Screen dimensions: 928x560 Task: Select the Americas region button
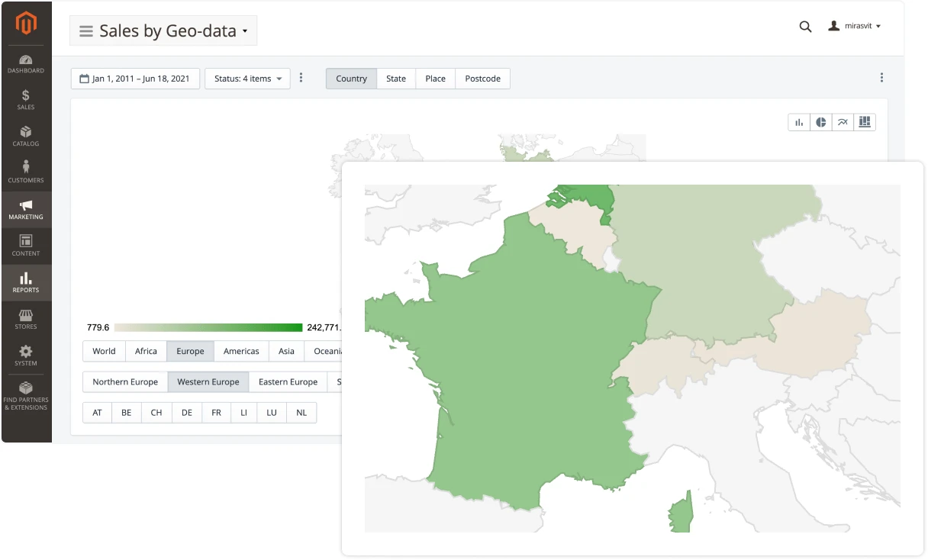pyautogui.click(x=241, y=351)
